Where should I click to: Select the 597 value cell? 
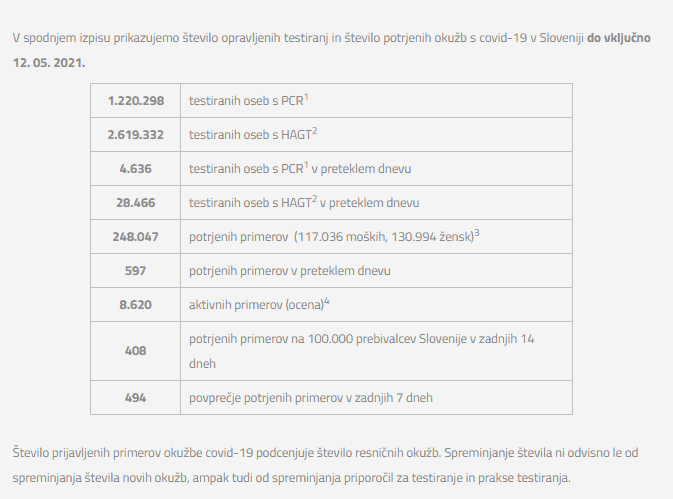point(135,271)
